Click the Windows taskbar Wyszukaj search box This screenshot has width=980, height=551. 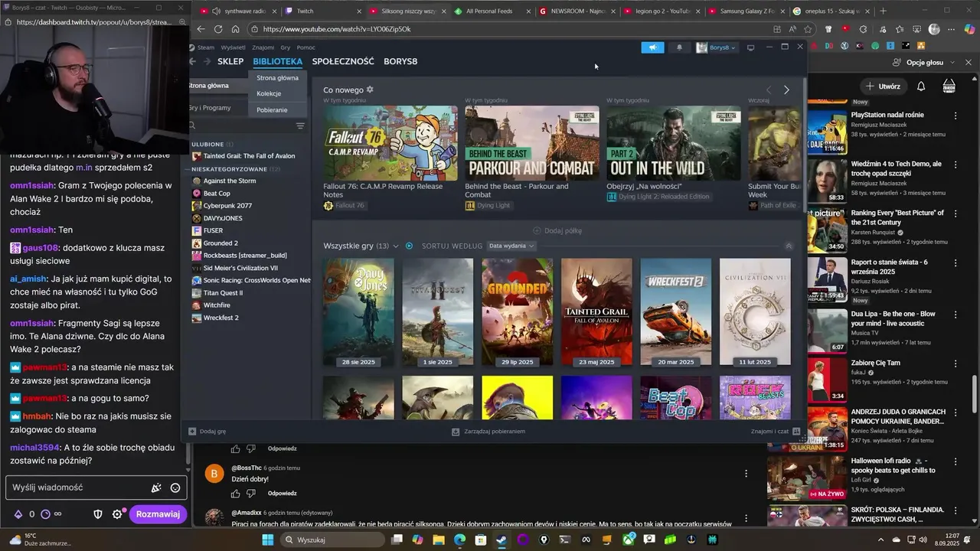pos(333,540)
